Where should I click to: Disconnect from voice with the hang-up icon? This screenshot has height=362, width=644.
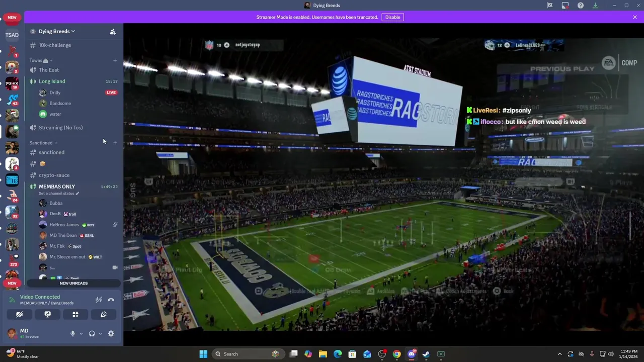click(111, 300)
